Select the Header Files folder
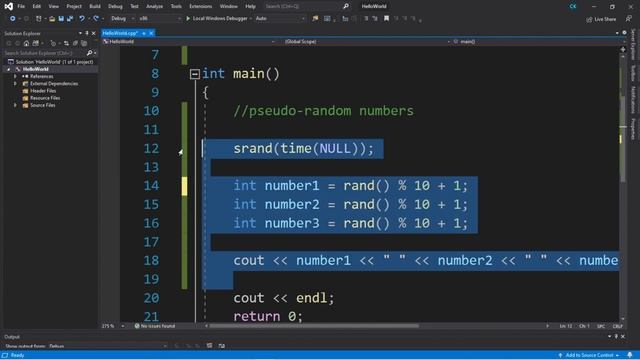The image size is (640, 360). click(x=43, y=91)
